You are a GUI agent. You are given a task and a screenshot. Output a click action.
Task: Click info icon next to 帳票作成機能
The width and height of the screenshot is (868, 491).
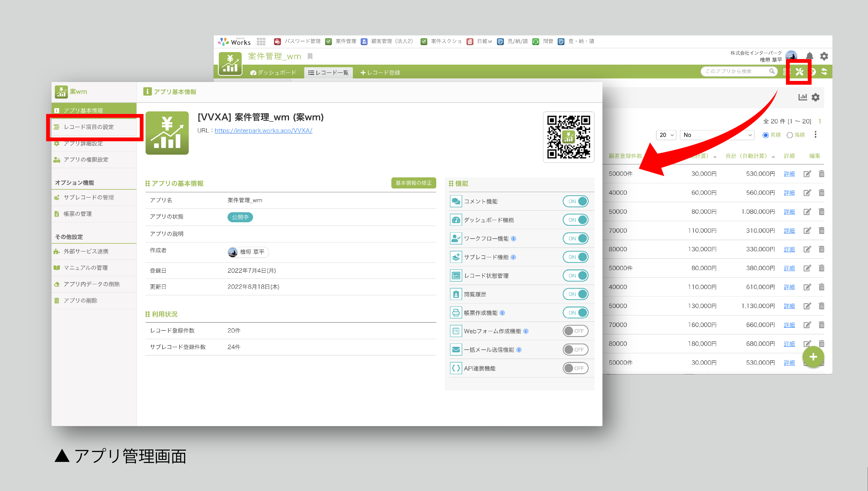pos(502,313)
